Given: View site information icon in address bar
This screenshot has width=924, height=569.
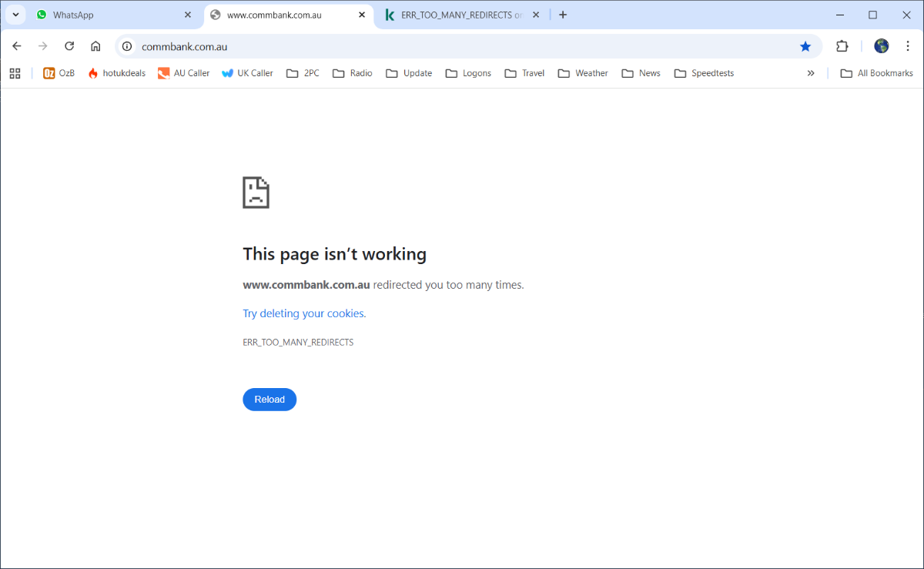Looking at the screenshot, I should click(128, 46).
